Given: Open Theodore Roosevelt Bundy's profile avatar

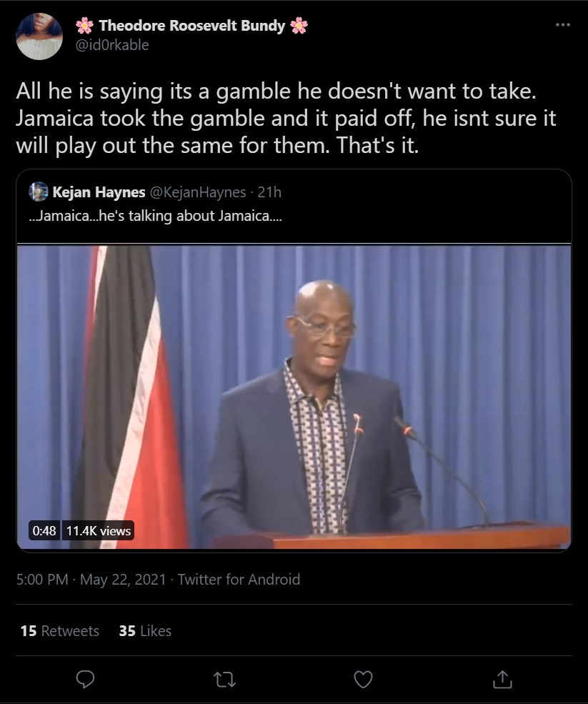Looking at the screenshot, I should click(39, 36).
